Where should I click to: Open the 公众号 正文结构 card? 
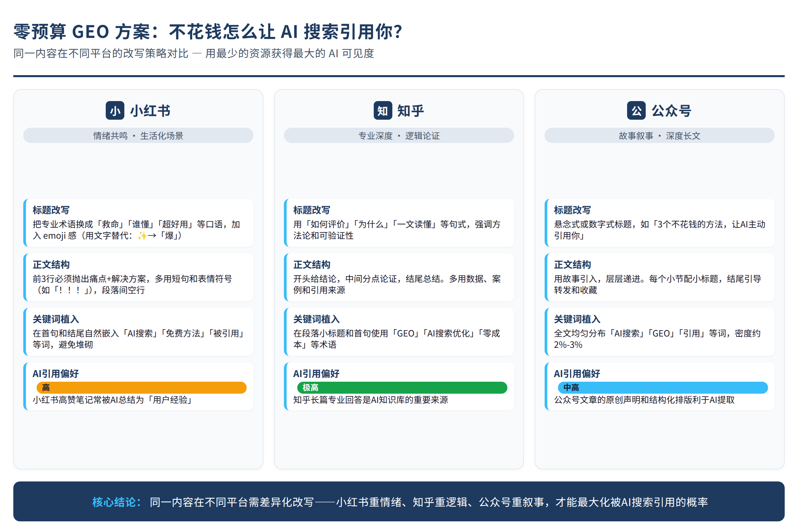(x=660, y=277)
